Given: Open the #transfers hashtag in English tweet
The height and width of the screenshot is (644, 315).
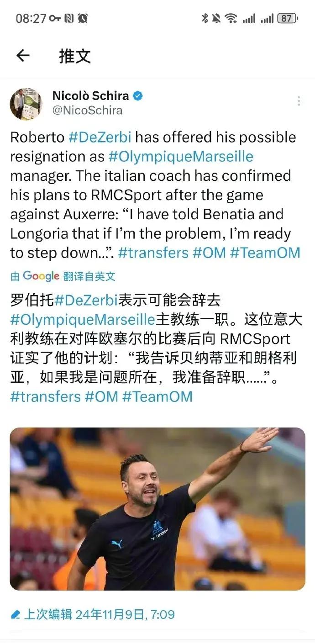Looking at the screenshot, I should coord(153,253).
